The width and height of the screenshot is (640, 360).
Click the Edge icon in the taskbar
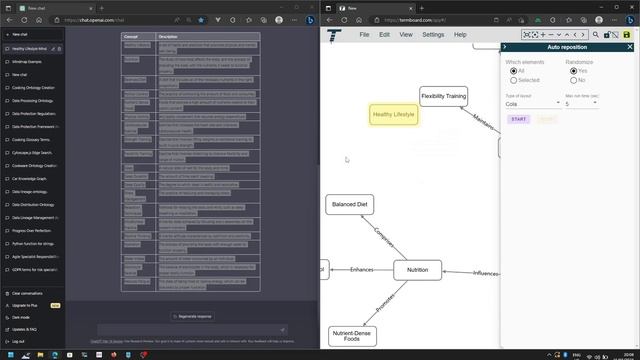coord(55,355)
